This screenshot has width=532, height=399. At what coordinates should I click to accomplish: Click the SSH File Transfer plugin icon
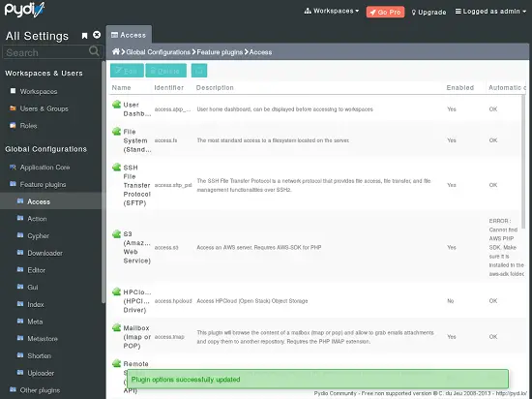[x=116, y=168]
